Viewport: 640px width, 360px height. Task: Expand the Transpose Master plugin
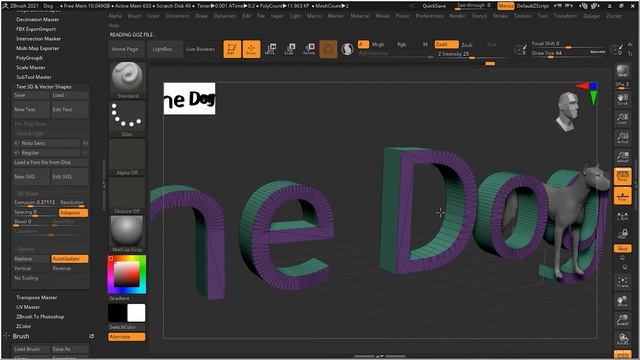click(36, 297)
